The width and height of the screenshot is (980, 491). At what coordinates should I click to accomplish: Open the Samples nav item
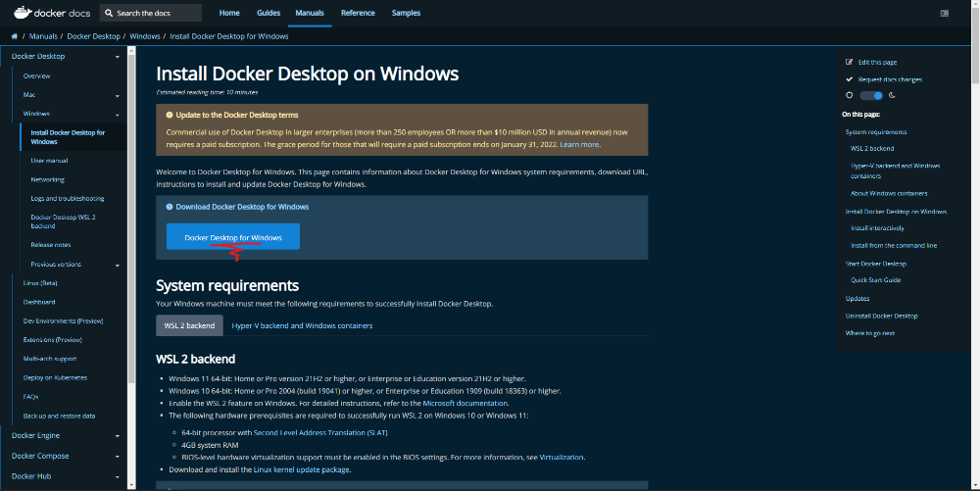(407, 13)
